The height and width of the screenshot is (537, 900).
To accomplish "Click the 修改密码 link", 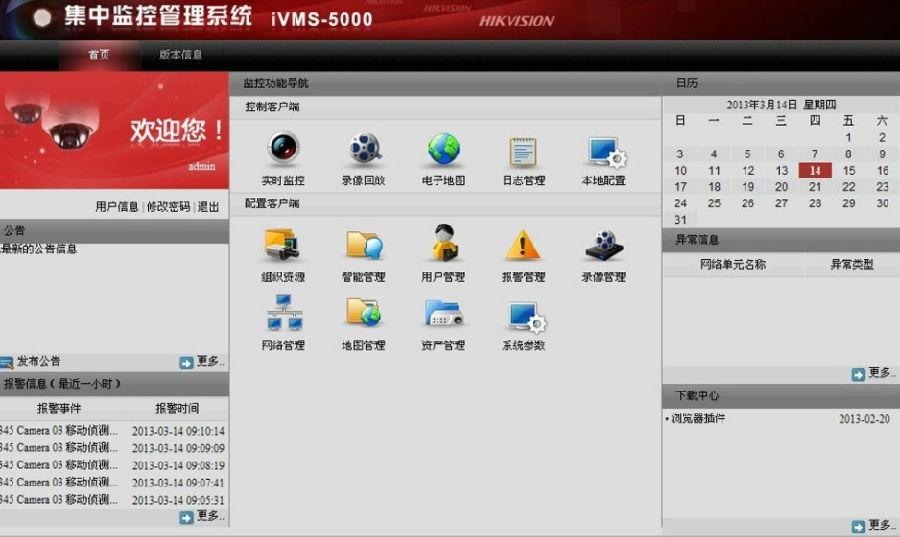I will pos(168,207).
